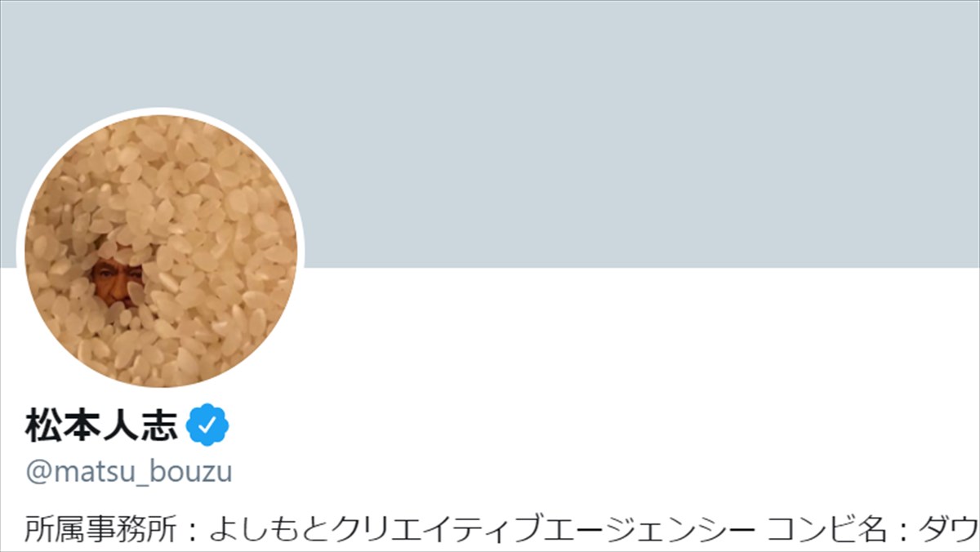Click the white checkmark inside the badge

(x=208, y=425)
